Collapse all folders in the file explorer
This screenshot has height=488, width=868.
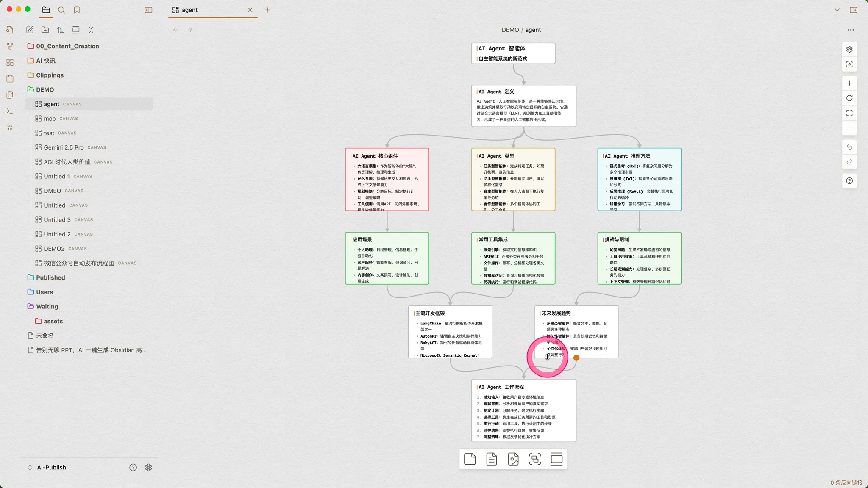click(91, 30)
